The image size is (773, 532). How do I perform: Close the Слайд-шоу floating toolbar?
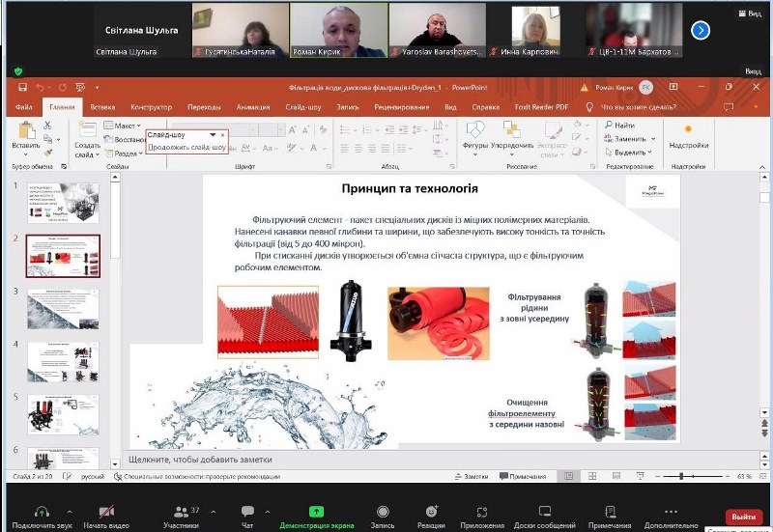(x=223, y=134)
